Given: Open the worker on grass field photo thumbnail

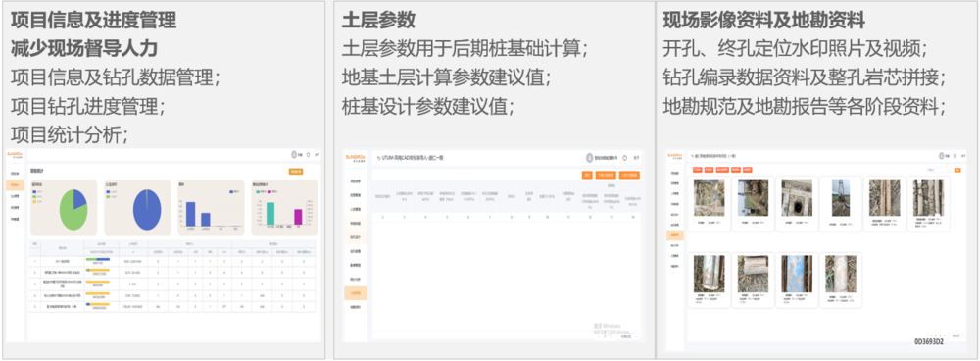Looking at the screenshot, I should point(753,198).
